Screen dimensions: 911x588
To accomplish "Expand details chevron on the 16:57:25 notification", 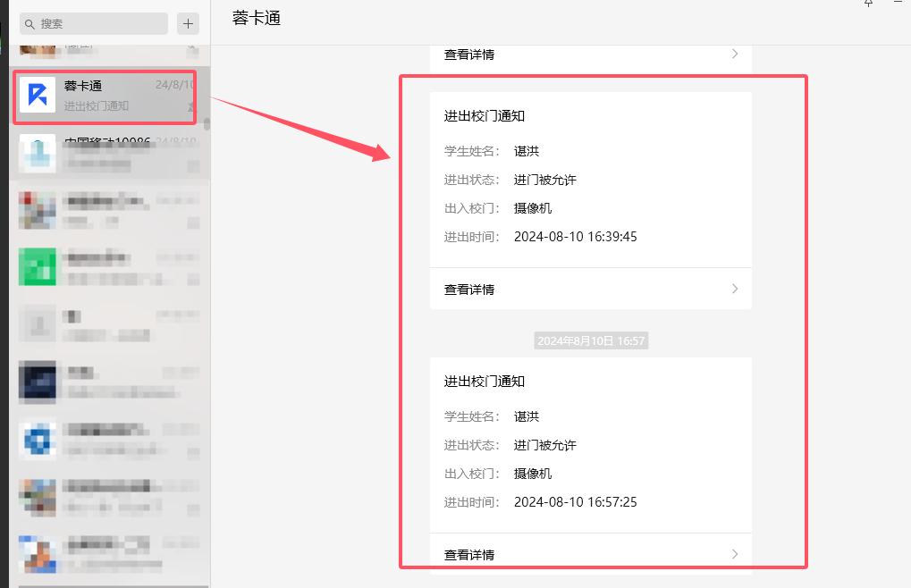I will 735,554.
